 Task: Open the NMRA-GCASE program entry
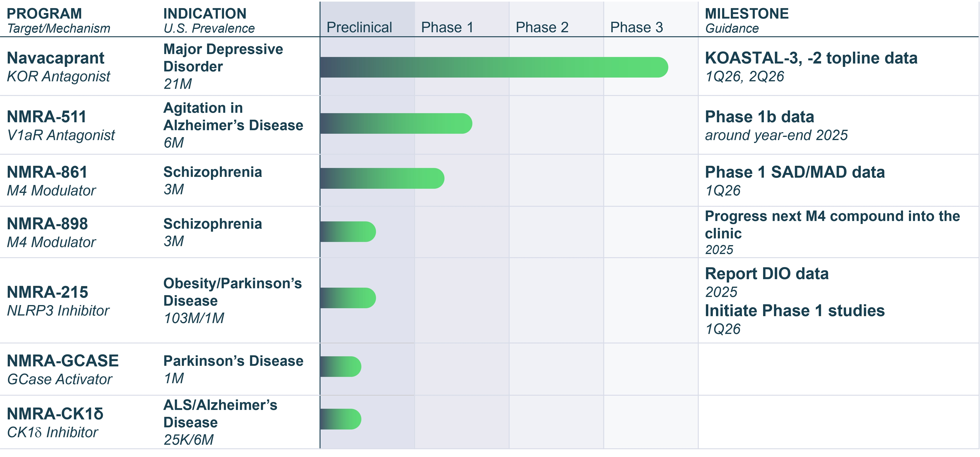pyautogui.click(x=63, y=361)
